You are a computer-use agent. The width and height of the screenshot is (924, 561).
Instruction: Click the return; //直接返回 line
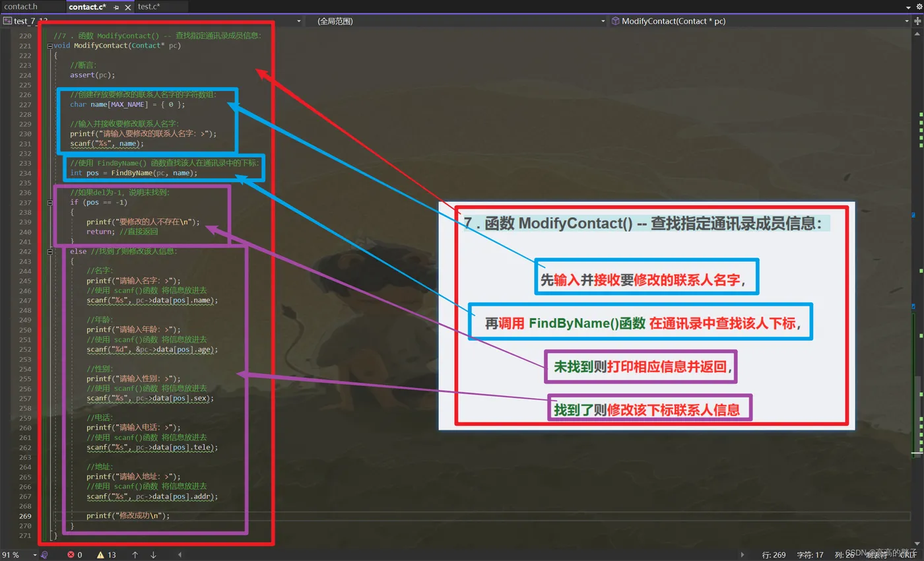click(122, 232)
